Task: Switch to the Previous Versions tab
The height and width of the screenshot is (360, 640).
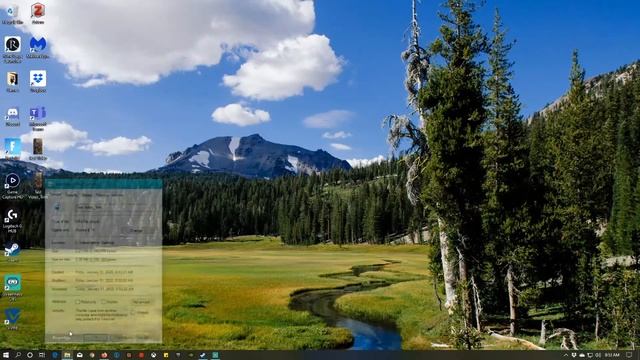Action: [x=109, y=195]
